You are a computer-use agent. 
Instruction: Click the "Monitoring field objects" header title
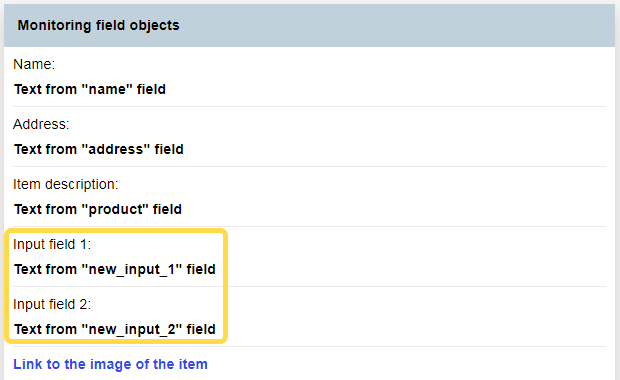(98, 25)
